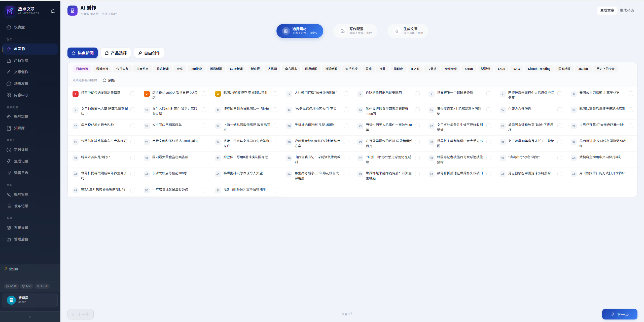This screenshot has width=644, height=322.
Task: Open 定时计划 clock icon
Action: pyautogui.click(x=9, y=150)
